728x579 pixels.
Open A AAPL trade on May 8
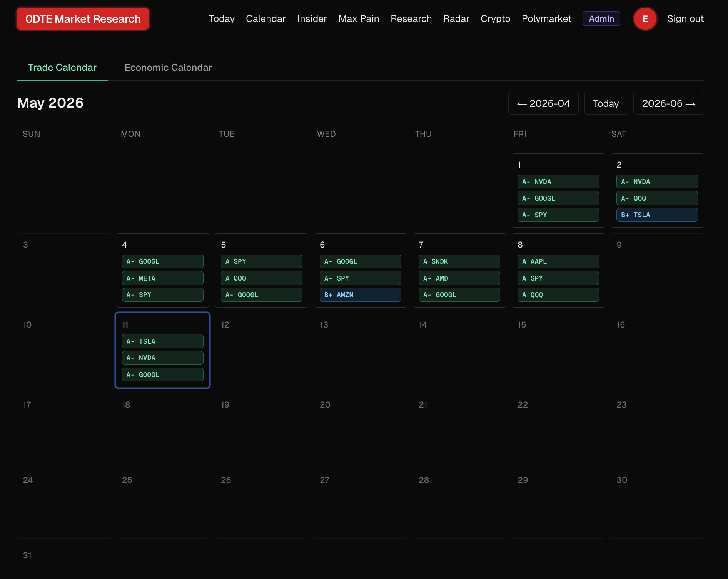point(558,261)
